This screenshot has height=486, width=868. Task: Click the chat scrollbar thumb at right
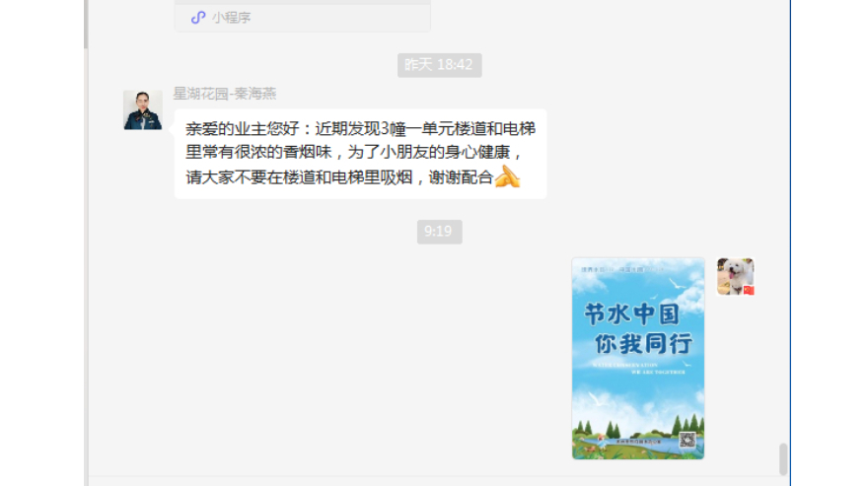pyautogui.click(x=783, y=458)
